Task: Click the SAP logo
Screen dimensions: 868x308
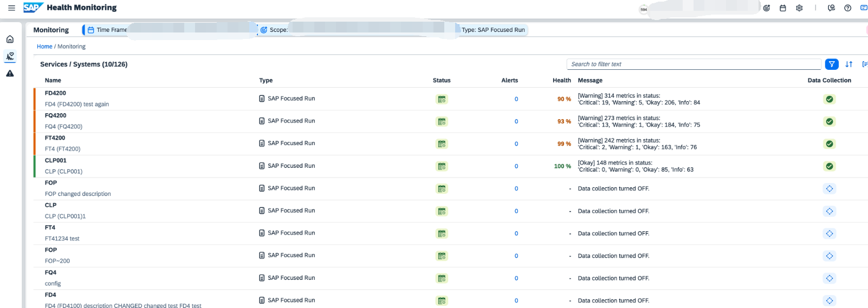Action: coord(33,8)
